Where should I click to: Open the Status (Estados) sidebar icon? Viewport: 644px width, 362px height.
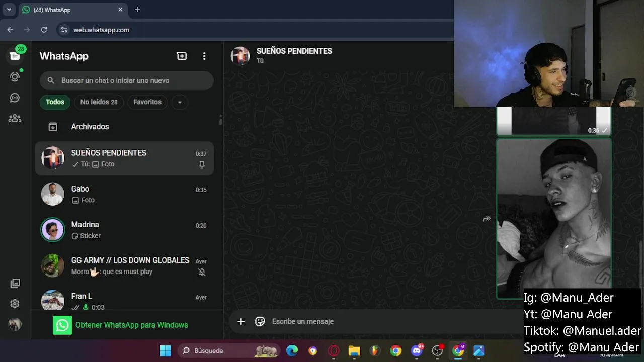(15, 77)
